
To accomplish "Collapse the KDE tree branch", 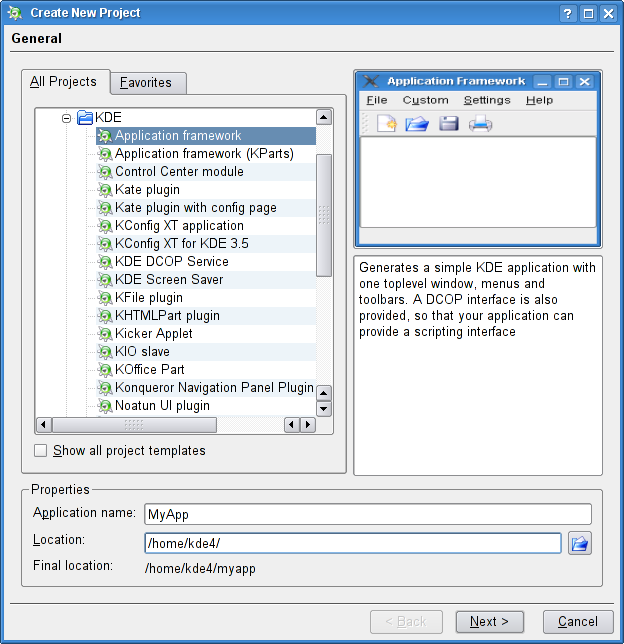I will point(67,118).
